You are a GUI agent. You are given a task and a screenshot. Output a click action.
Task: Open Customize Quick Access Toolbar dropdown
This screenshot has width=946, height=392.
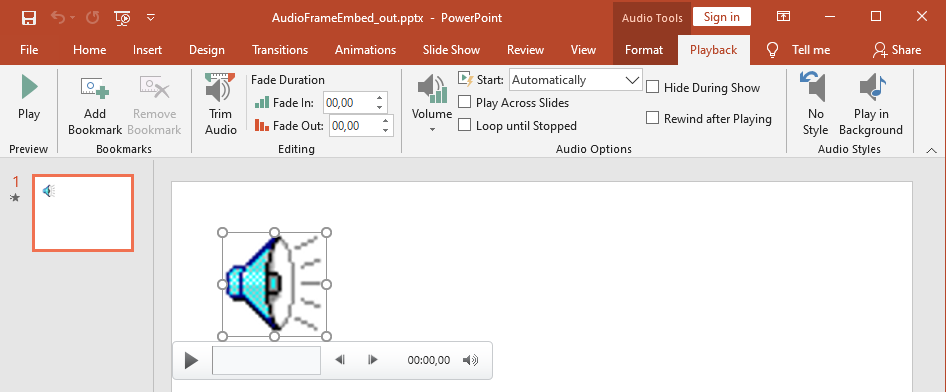151,17
